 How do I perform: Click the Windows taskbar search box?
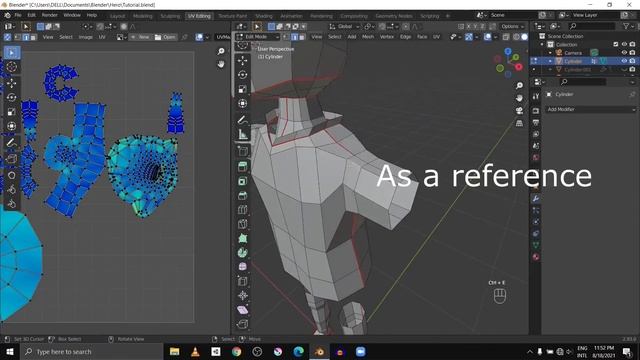tap(92, 351)
